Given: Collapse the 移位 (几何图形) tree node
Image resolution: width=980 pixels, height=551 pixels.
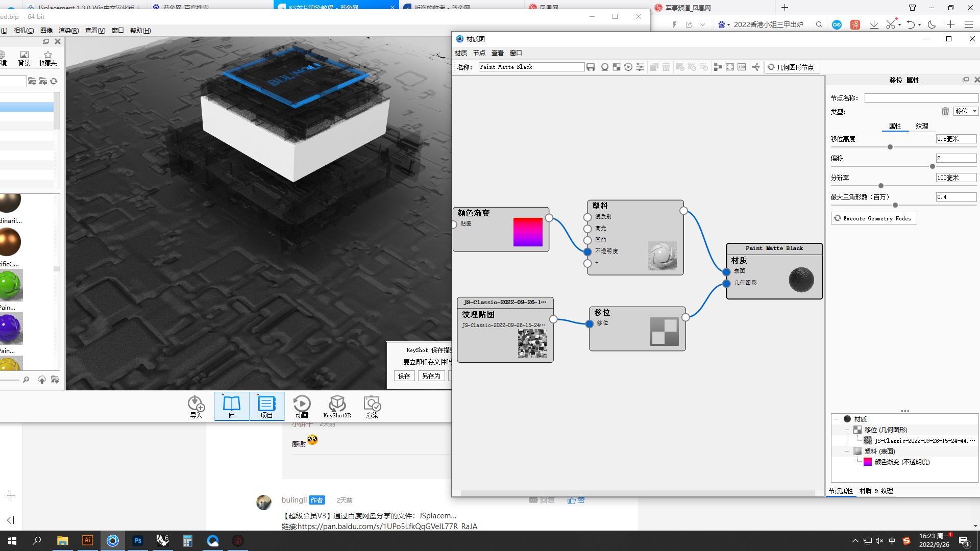Looking at the screenshot, I should [847, 430].
